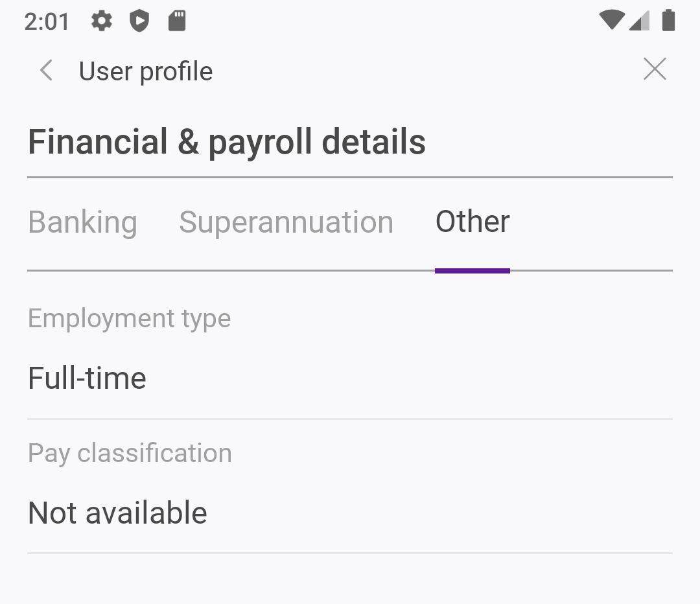
Task: Open the Superannuation tab
Action: coord(286,222)
